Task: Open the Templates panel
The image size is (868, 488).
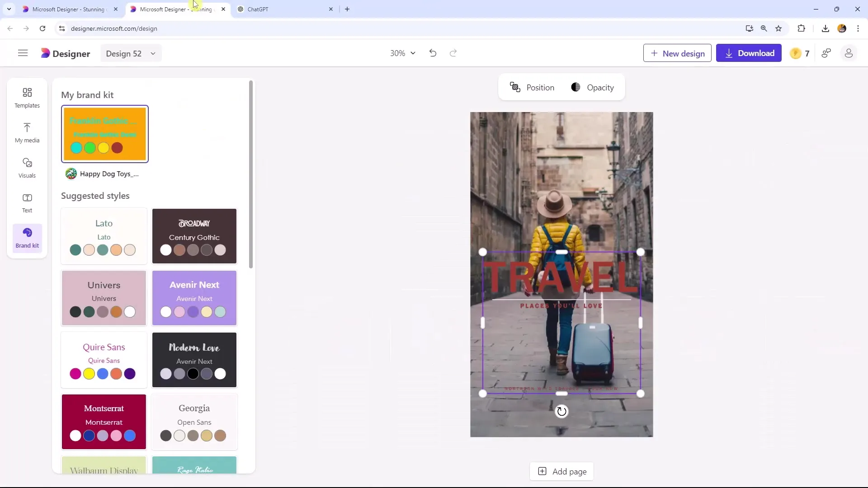Action: pos(27,98)
